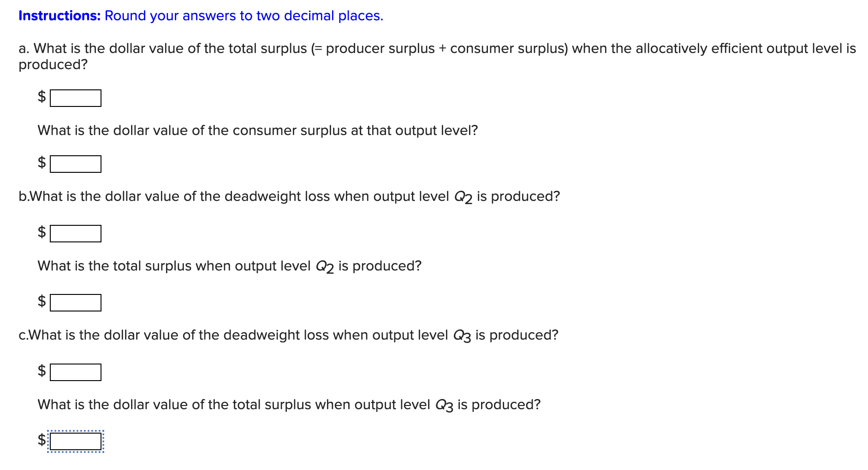Screen dimensions: 868x470
Task: Click the Q3 subscript label in part c
Action: click(463, 336)
